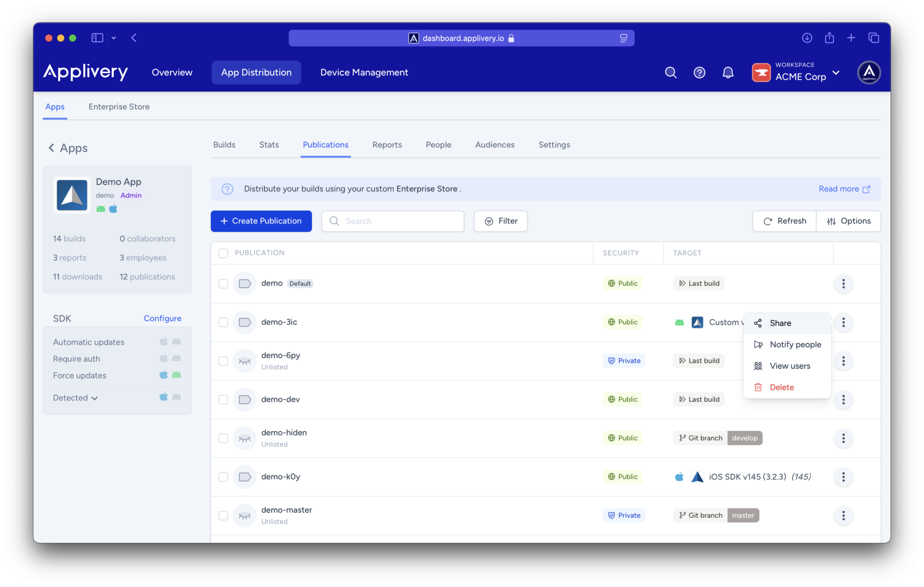Check the demo-master publication checkbox
924x587 pixels.
coord(223,516)
